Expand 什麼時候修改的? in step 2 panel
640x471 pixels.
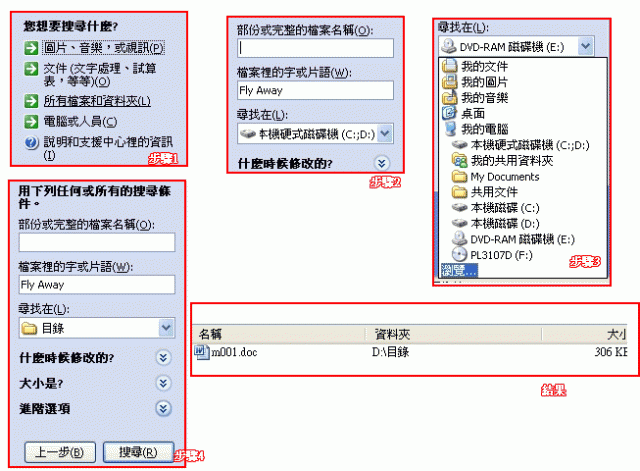[x=382, y=164]
